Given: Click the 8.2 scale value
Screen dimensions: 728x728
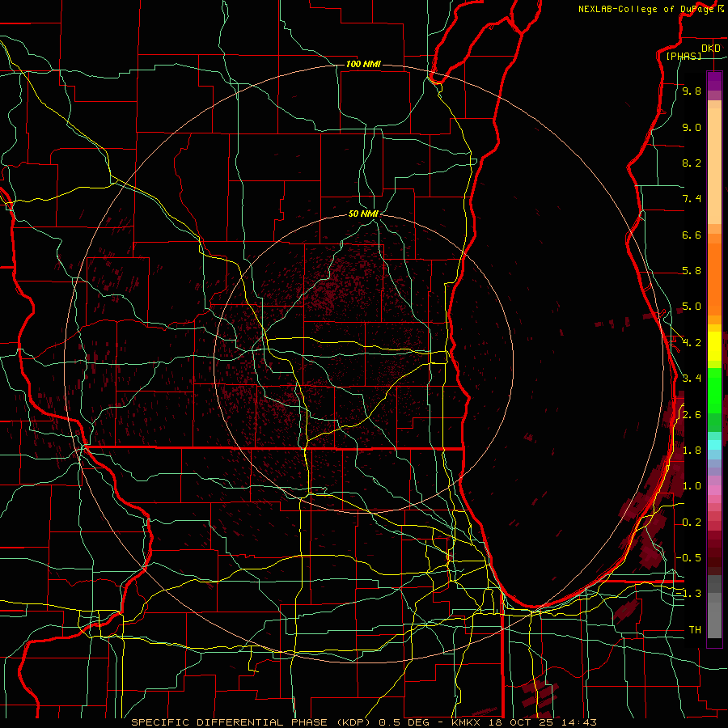Looking at the screenshot, I should [692, 163].
